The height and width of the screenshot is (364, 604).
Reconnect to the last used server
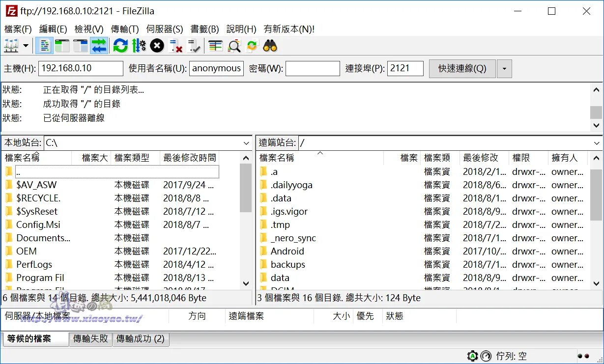point(194,46)
